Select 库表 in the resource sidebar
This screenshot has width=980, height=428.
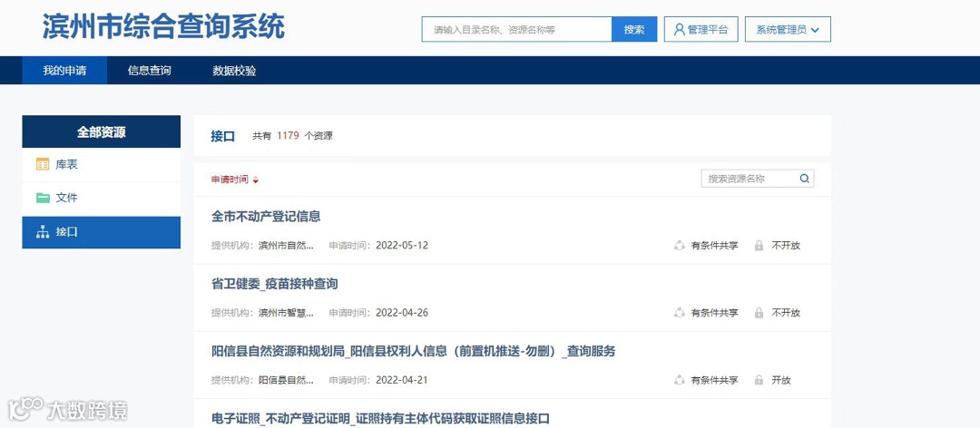(102, 165)
